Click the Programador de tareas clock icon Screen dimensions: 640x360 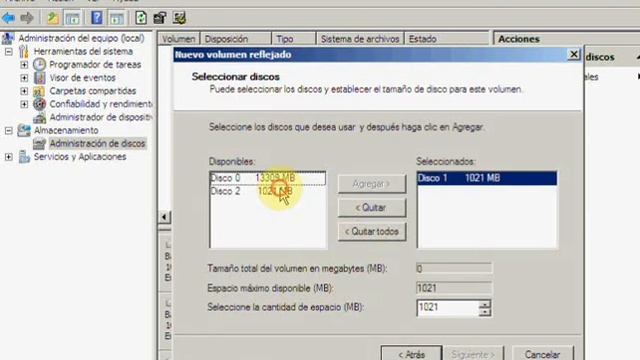39,64
